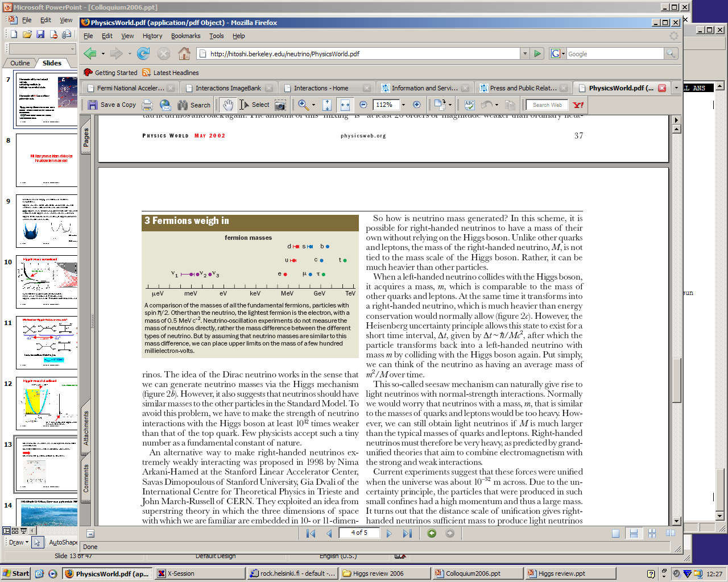
Task: Open Attachments side panel tab
Action: 86,427
